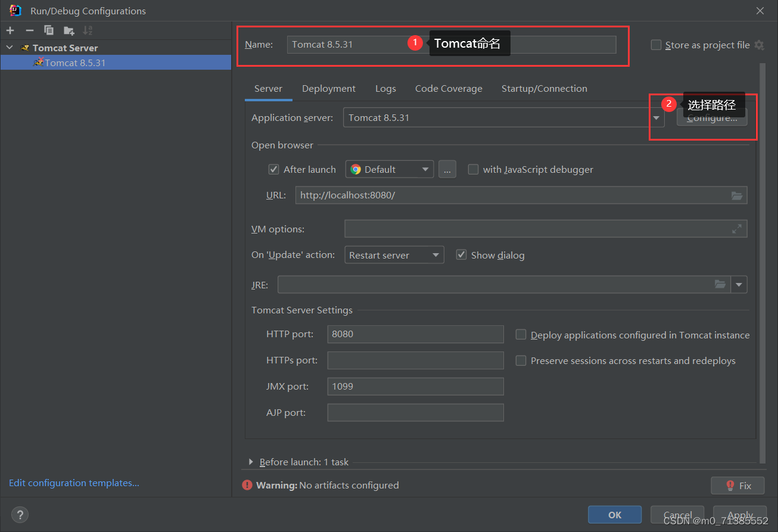Viewport: 778px width, 532px height.
Task: Switch to the Code Coverage tab
Action: pyautogui.click(x=449, y=89)
